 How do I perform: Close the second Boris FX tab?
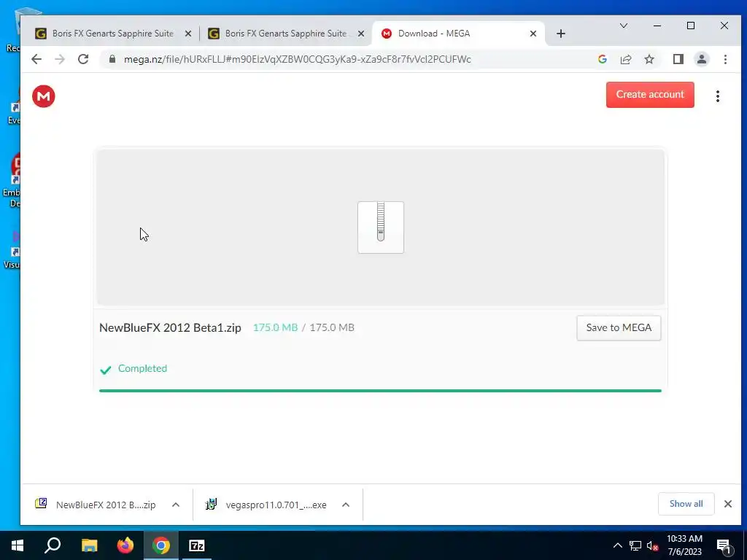pyautogui.click(x=361, y=34)
